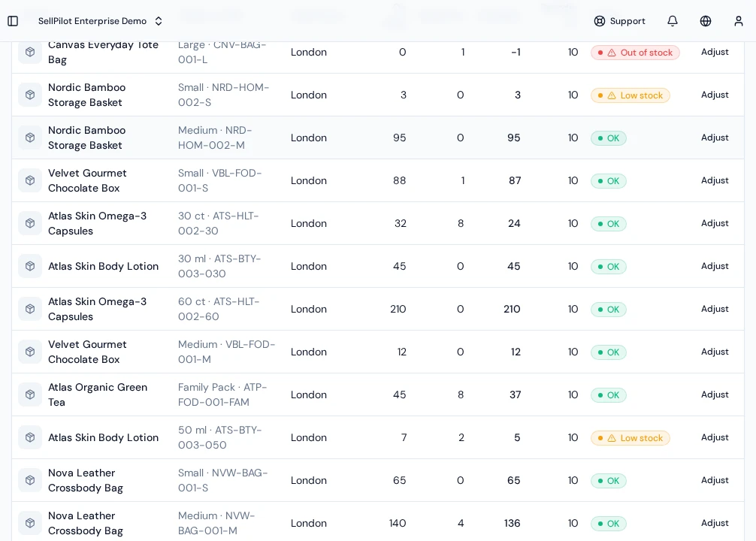Click package icon for Nova Crossbody Bag Small
Viewport: 756px width, 541px height.
30,480
